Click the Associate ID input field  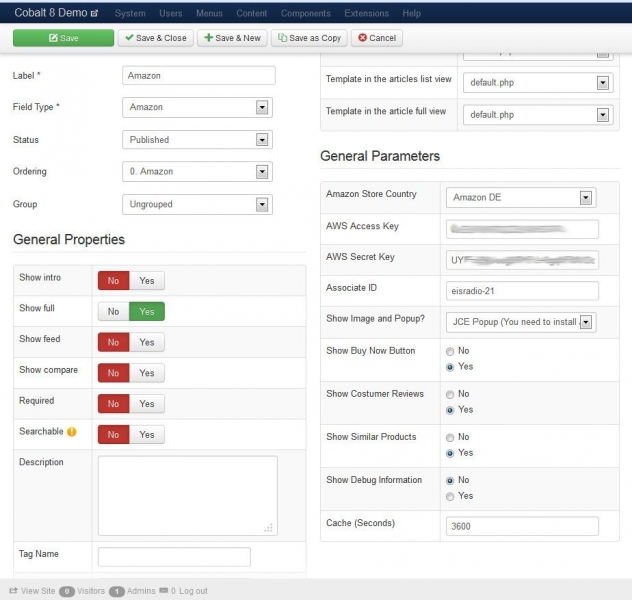[521, 291]
